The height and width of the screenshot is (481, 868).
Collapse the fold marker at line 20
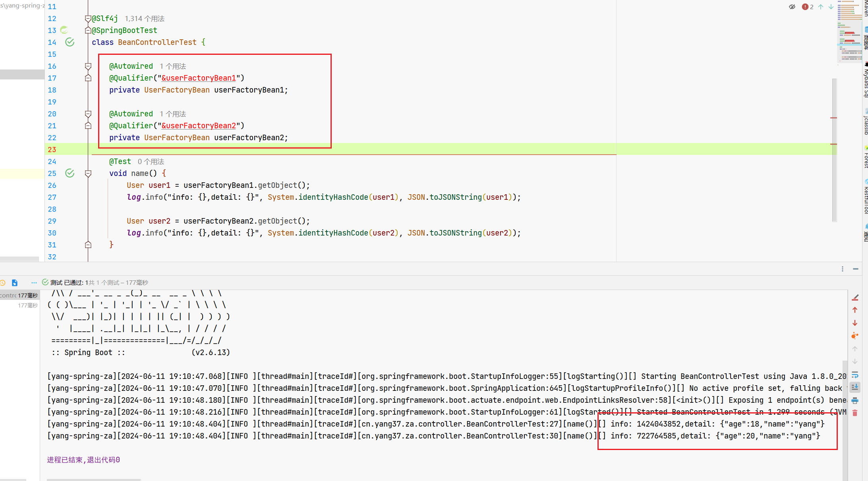pyautogui.click(x=88, y=114)
